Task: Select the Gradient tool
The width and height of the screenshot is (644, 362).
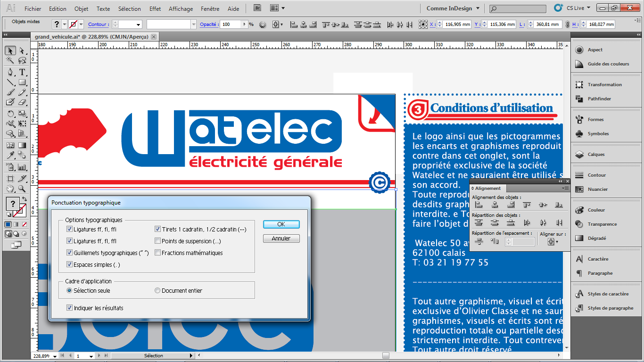Action: (x=22, y=145)
